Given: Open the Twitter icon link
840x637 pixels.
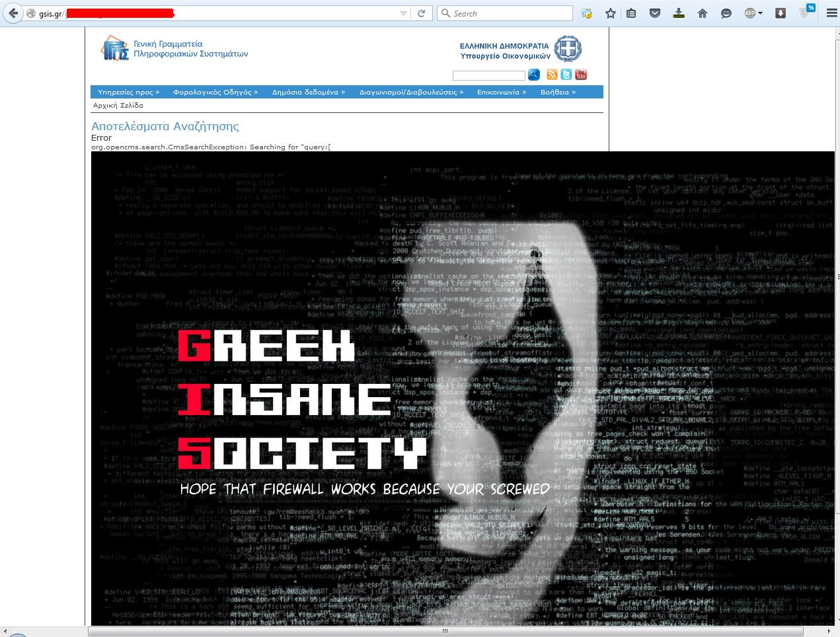Looking at the screenshot, I should click(x=566, y=75).
